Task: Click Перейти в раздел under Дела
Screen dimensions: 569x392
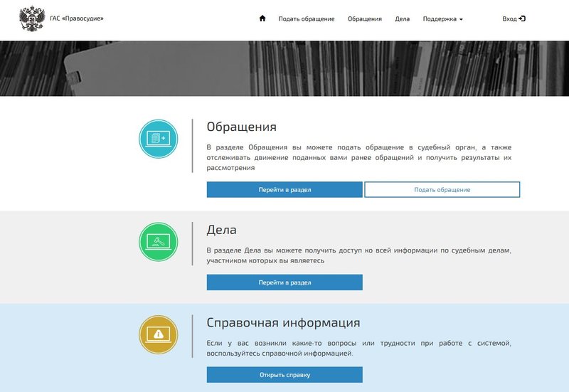Action: (284, 282)
